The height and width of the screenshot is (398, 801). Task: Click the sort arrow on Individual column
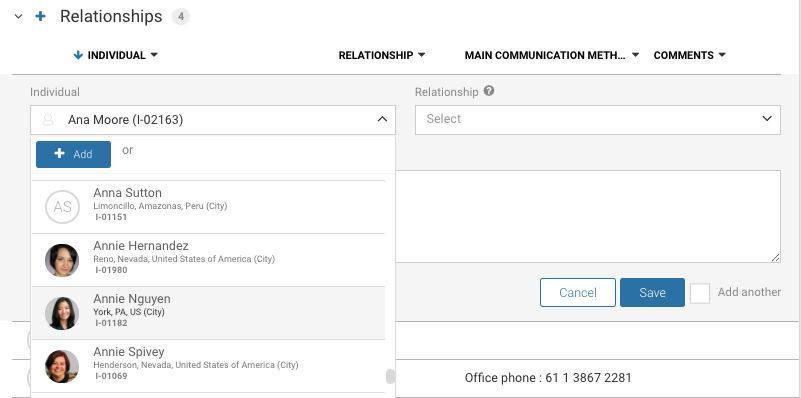[78, 55]
